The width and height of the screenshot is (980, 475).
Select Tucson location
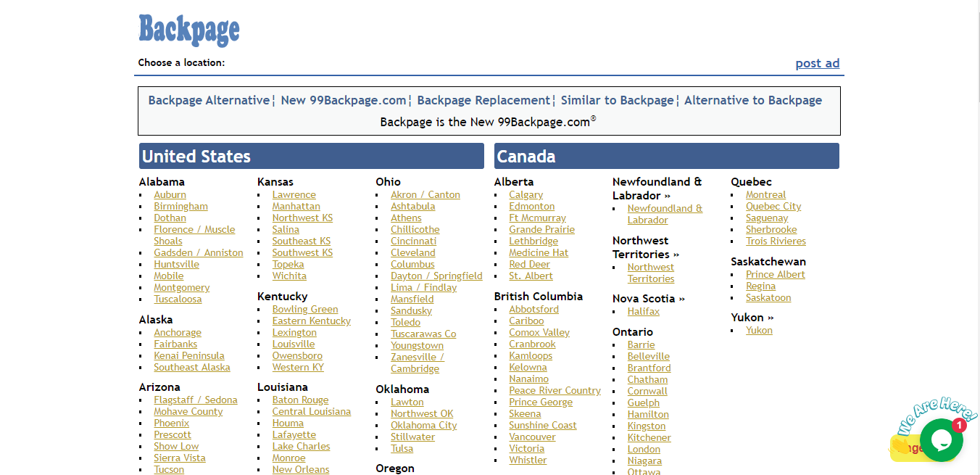point(169,469)
